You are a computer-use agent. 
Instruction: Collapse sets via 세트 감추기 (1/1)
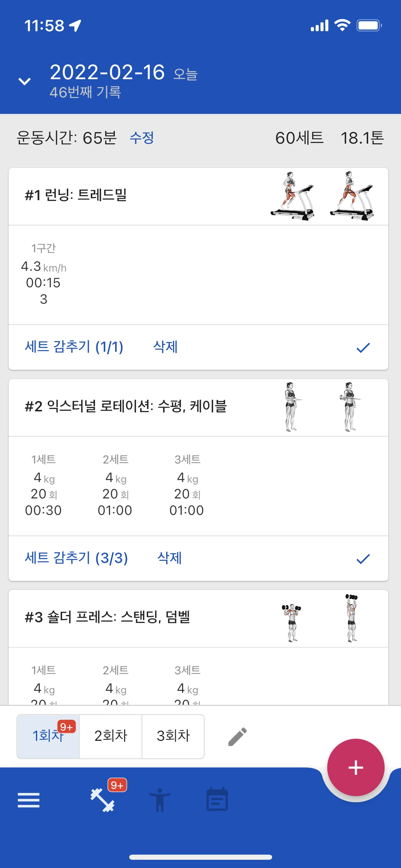click(x=74, y=347)
